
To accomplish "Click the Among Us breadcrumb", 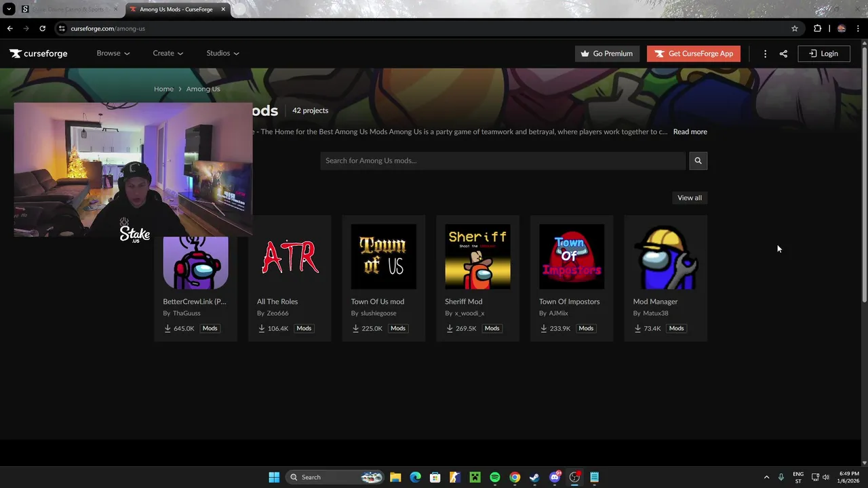I will pyautogui.click(x=203, y=89).
